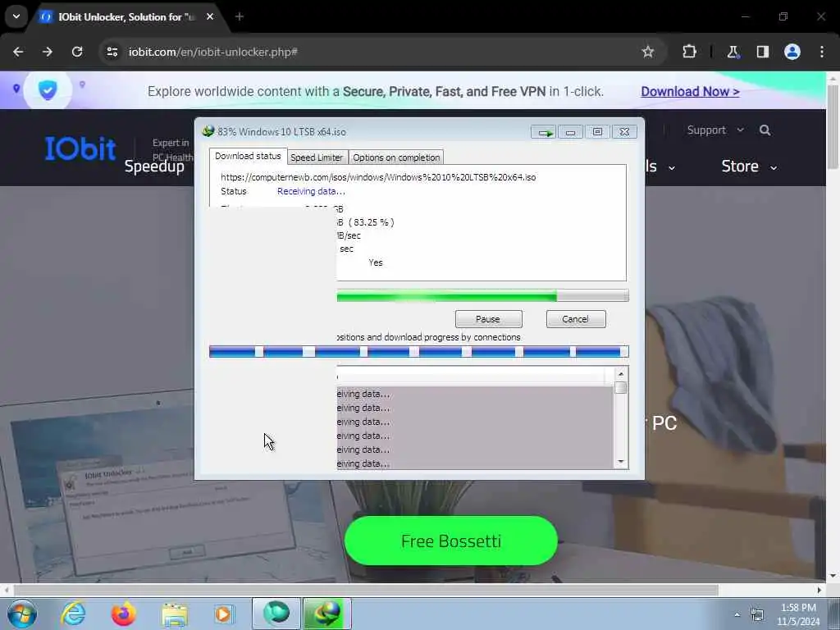Select first Receiving data connection row

pyautogui.click(x=475, y=394)
